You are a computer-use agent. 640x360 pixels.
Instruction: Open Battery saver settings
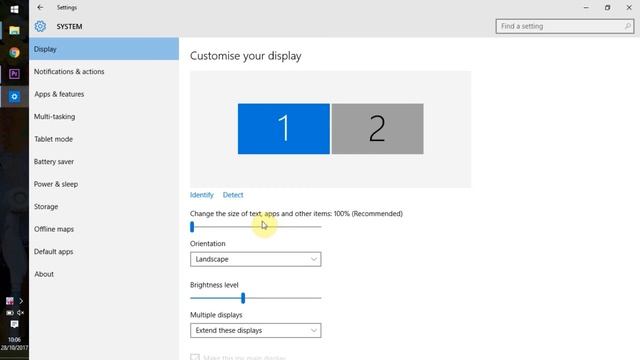point(104,162)
